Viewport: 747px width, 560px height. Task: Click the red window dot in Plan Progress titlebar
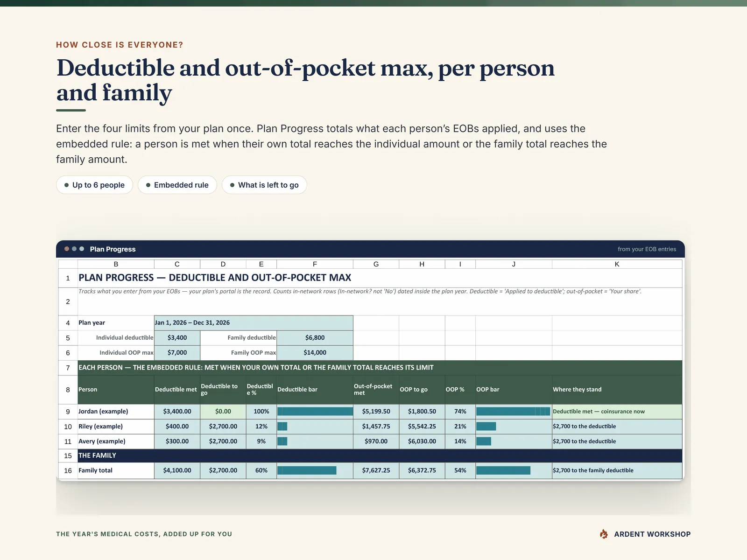tap(67, 249)
